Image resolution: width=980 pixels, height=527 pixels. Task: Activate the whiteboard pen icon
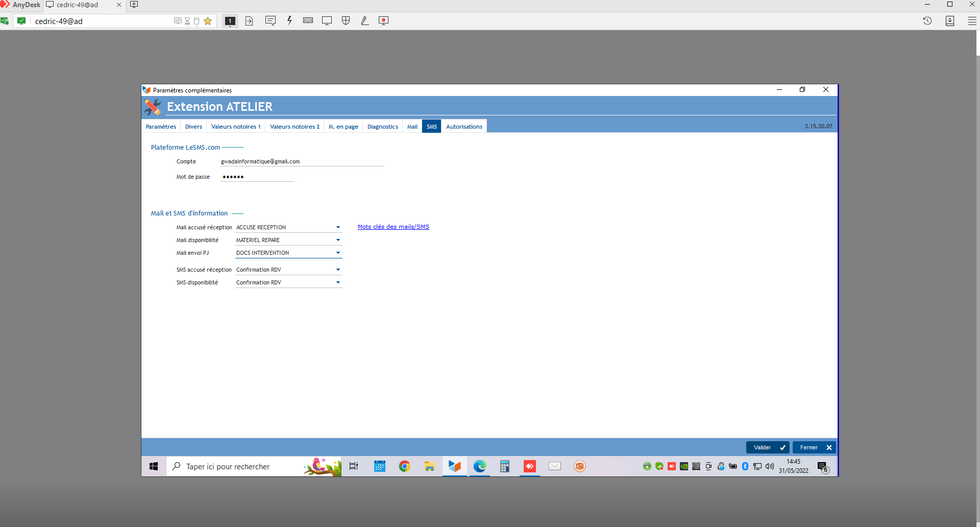(364, 21)
